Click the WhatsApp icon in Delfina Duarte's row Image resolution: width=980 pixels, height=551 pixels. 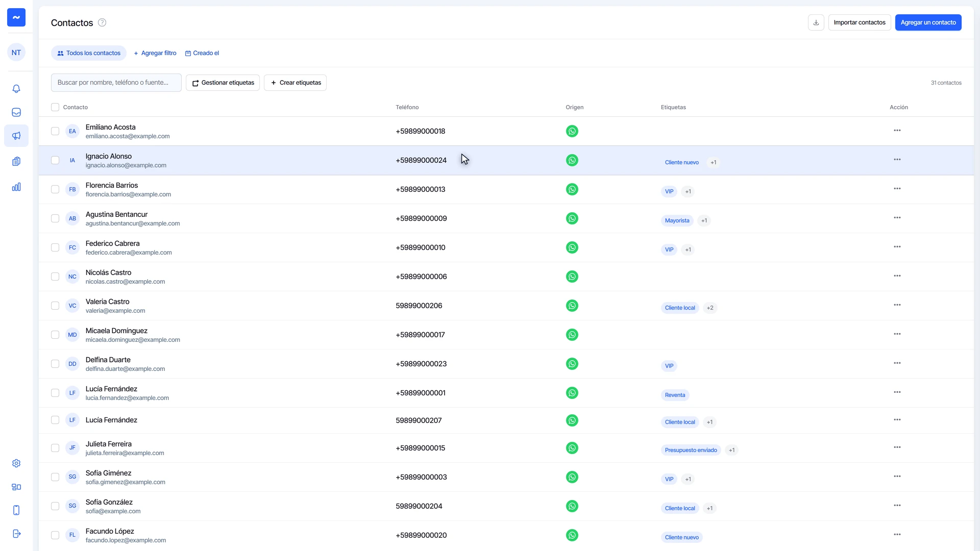click(x=572, y=364)
